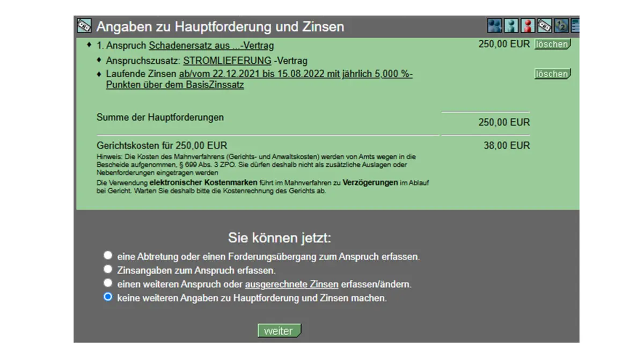The height and width of the screenshot is (362, 644).
Task: Open the 'ausgerechnete Zinsen' link
Action: click(291, 284)
